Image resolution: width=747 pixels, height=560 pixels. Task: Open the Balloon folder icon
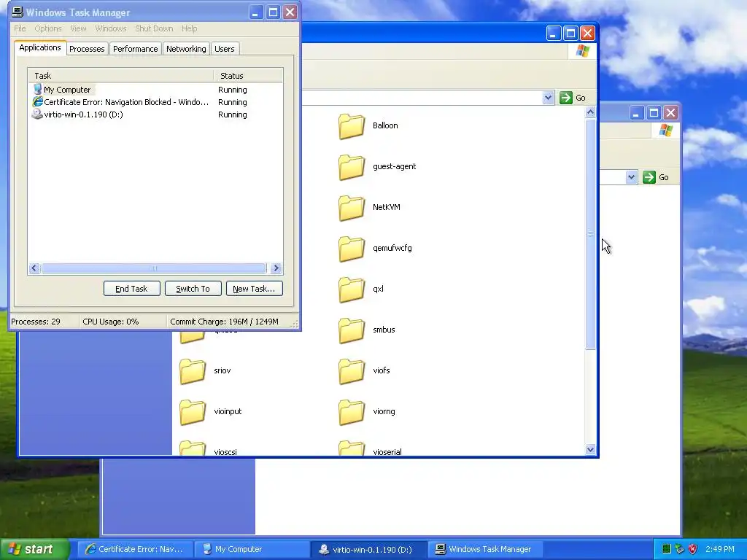pos(352,126)
